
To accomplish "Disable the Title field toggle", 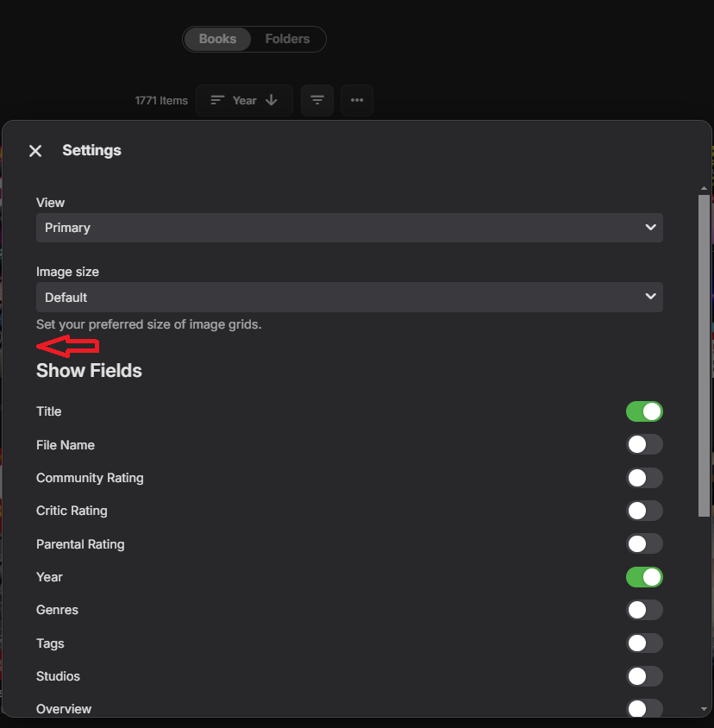I will click(x=644, y=411).
